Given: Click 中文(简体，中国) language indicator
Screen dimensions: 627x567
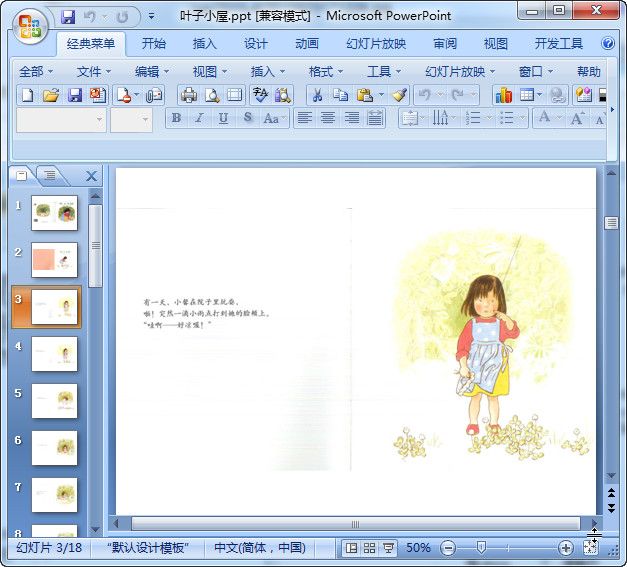Looking at the screenshot, I should click(260, 548).
